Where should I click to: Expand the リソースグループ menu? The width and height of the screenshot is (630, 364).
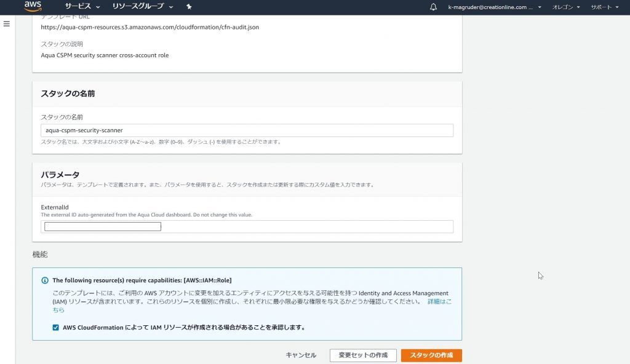coord(143,6)
